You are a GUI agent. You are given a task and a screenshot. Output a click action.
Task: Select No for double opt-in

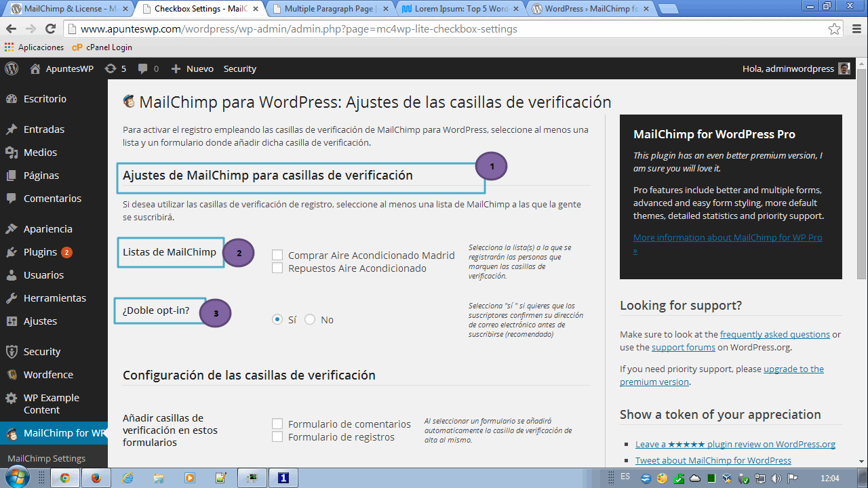click(x=310, y=319)
